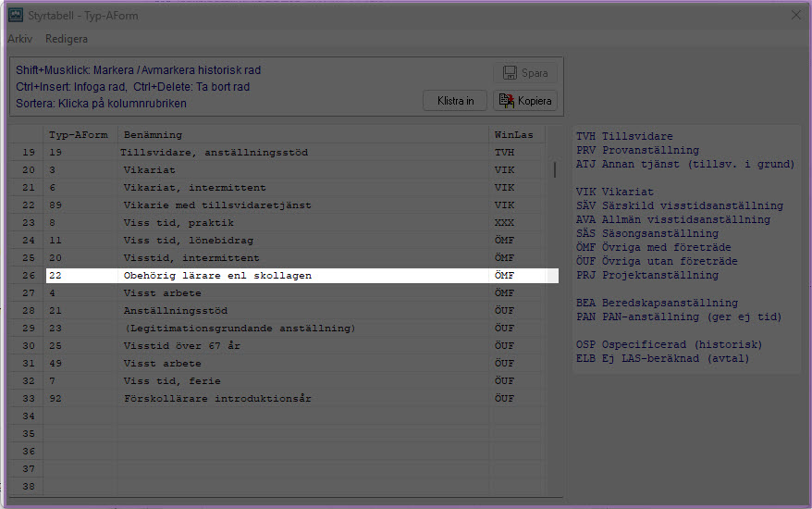
Task: Sort by the Typ-AForm column header
Action: click(x=80, y=135)
